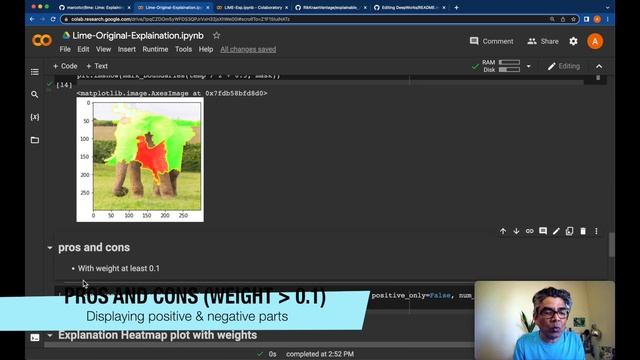This screenshot has width=640, height=360.
Task: Collapse the header with the up chevron
Action: [x=599, y=67]
